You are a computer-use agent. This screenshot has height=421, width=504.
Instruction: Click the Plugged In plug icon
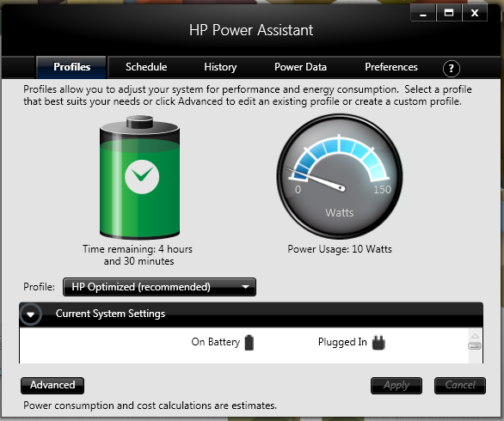[378, 343]
